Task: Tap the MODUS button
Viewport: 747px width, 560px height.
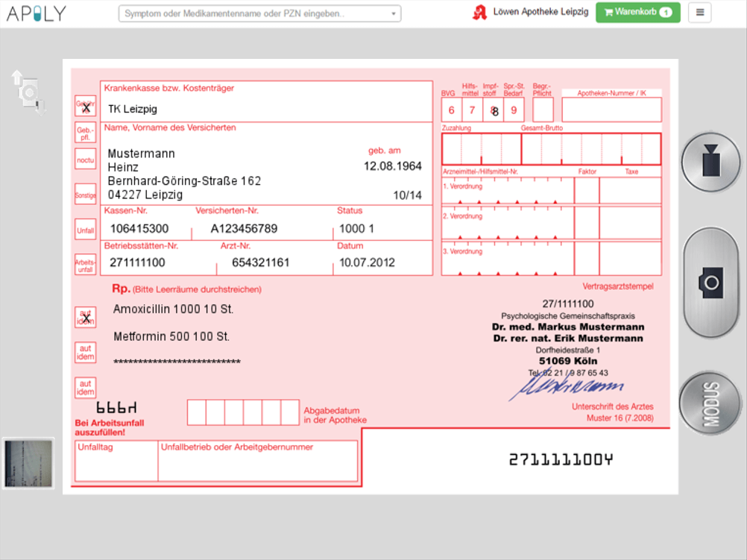Action: point(710,403)
